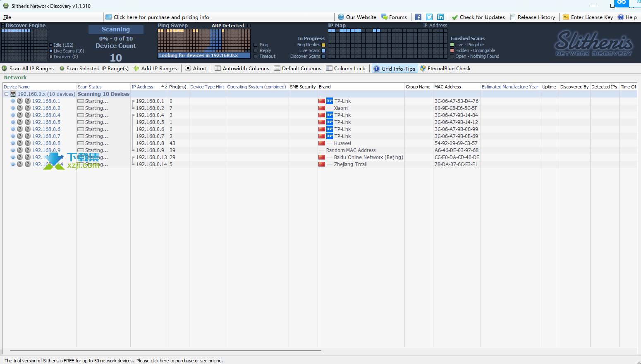Click the green checkmark Check for Updates icon

coord(455,17)
